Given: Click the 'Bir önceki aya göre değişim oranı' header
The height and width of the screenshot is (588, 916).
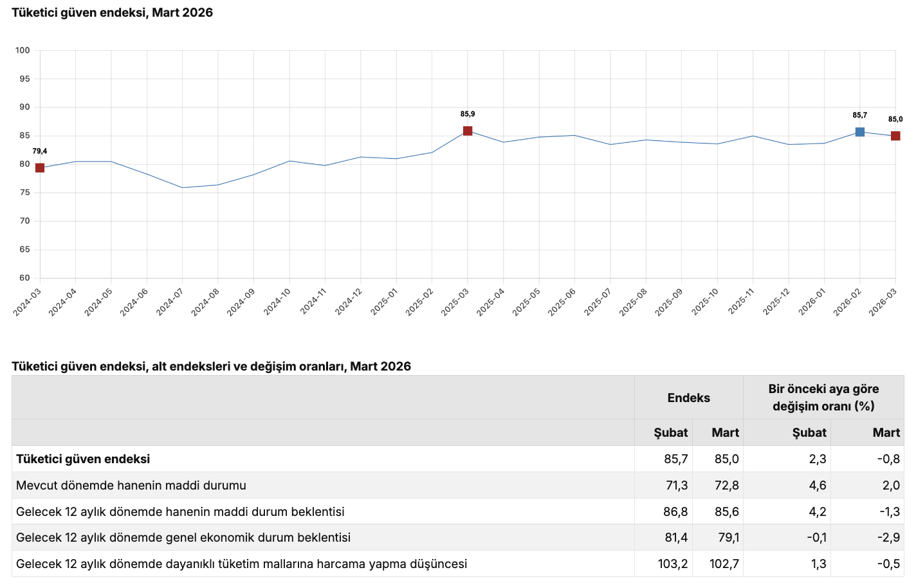Looking at the screenshot, I should click(823, 398).
